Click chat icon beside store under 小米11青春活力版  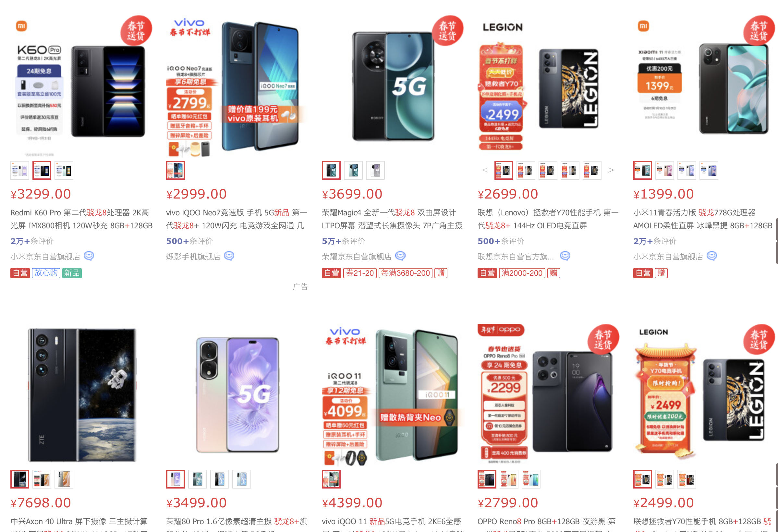(712, 256)
